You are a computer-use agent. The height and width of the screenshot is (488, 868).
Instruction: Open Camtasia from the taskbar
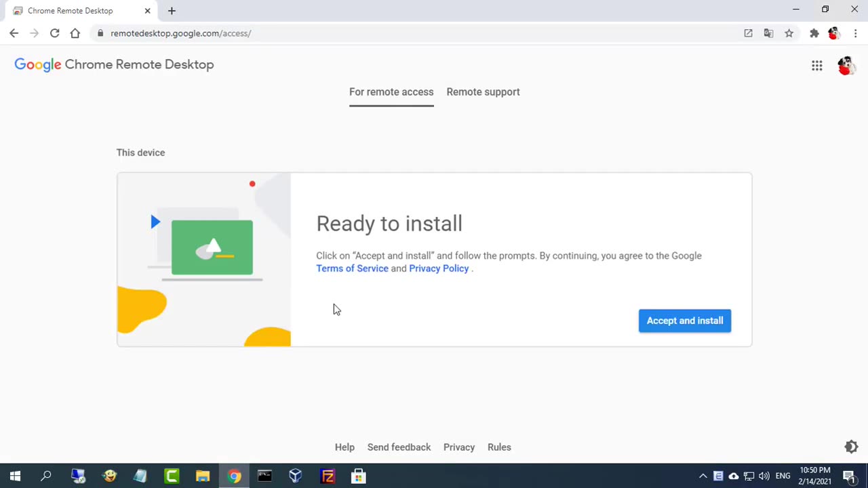[x=172, y=476]
